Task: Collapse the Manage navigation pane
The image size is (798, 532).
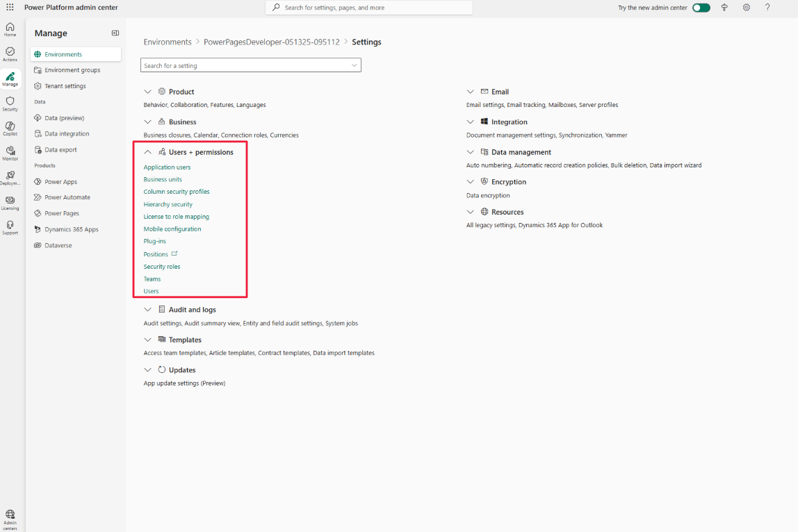Action: pyautogui.click(x=115, y=33)
